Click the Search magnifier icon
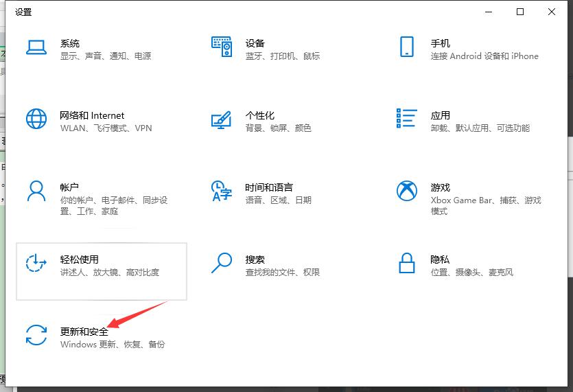This screenshot has width=573, height=392. [221, 263]
